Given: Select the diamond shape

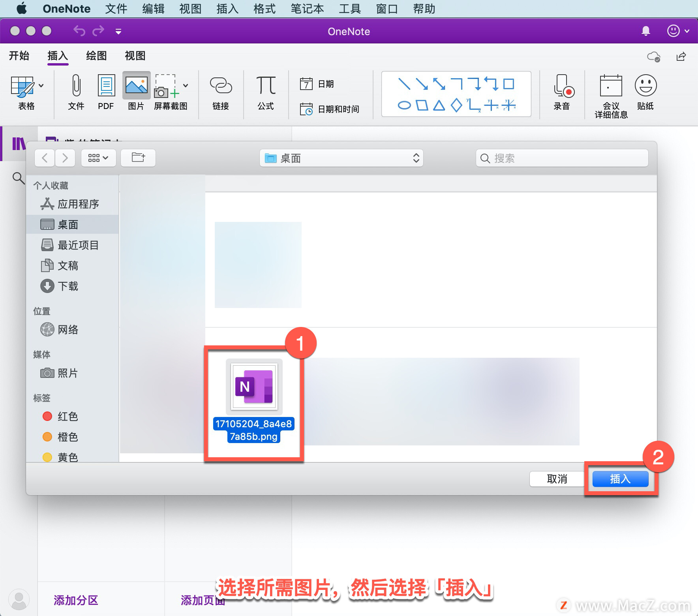Looking at the screenshot, I should click(456, 105).
